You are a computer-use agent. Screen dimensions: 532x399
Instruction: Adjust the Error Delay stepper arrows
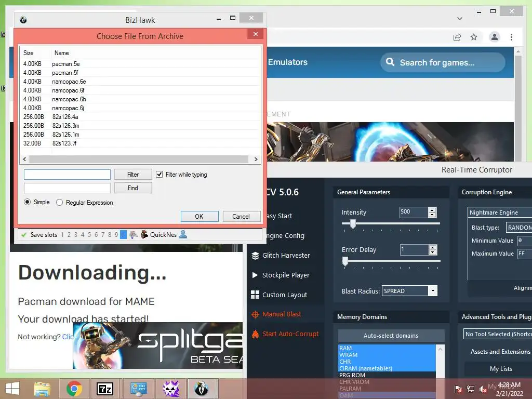click(432, 250)
